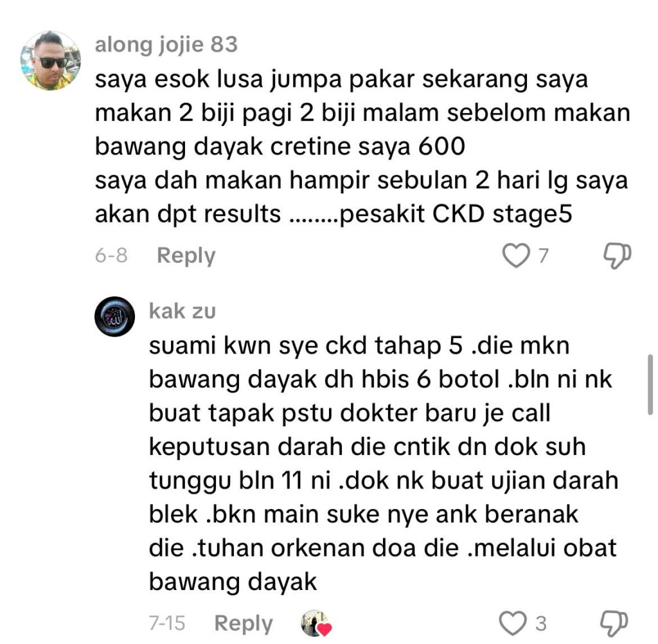This screenshot has width=658, height=644.
Task: Select kak zu's line 'suami kwn sye ckd tahap 5'
Action: pos(306,346)
